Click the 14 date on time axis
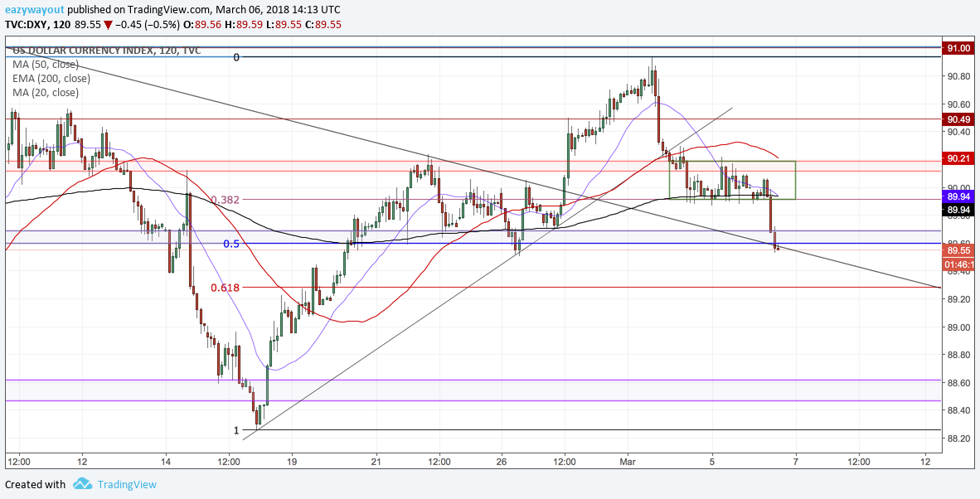 [x=166, y=463]
